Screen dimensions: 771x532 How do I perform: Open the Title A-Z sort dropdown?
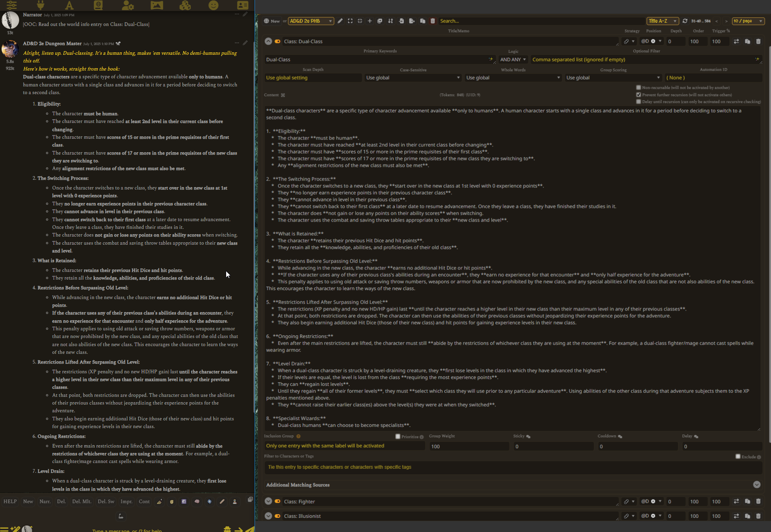(663, 21)
